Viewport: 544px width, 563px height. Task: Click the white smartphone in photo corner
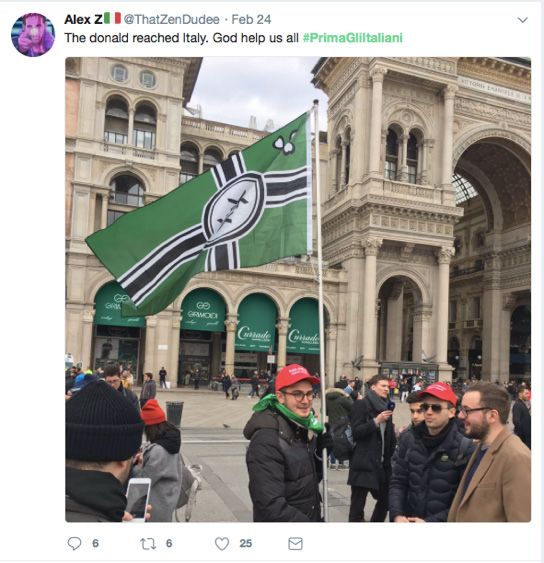[x=138, y=499]
